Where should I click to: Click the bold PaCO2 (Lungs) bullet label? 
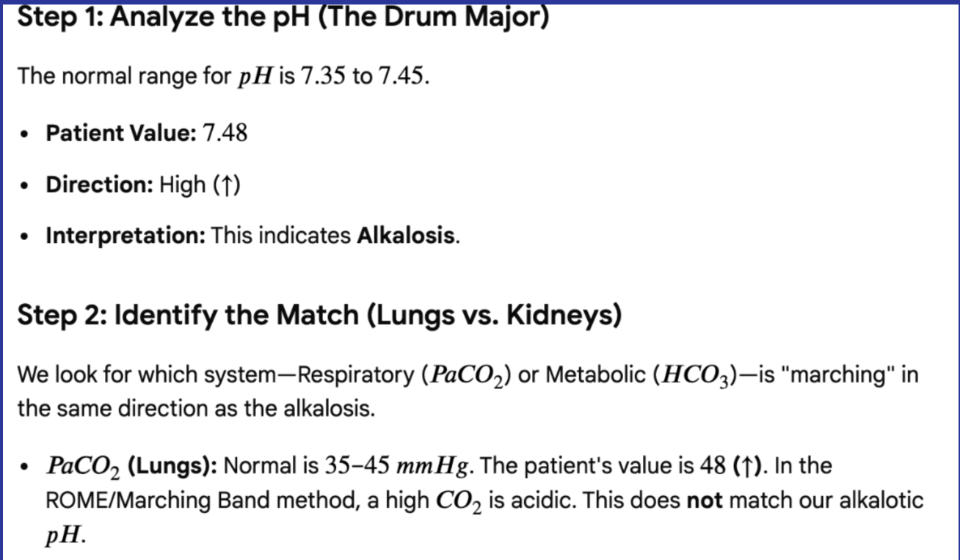coord(131,465)
